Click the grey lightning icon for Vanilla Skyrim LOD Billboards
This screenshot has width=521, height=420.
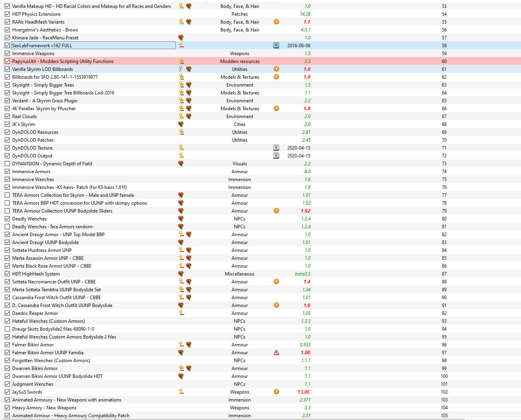click(x=181, y=69)
